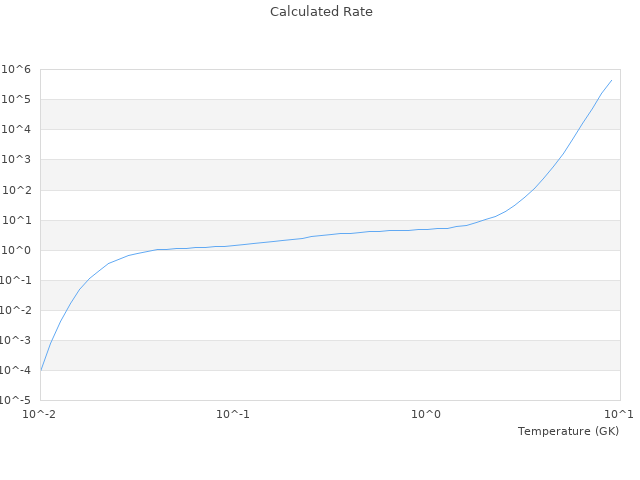Click the 10^-4 y-axis tick label
Image resolution: width=640 pixels, height=480 pixels.
coord(15,370)
